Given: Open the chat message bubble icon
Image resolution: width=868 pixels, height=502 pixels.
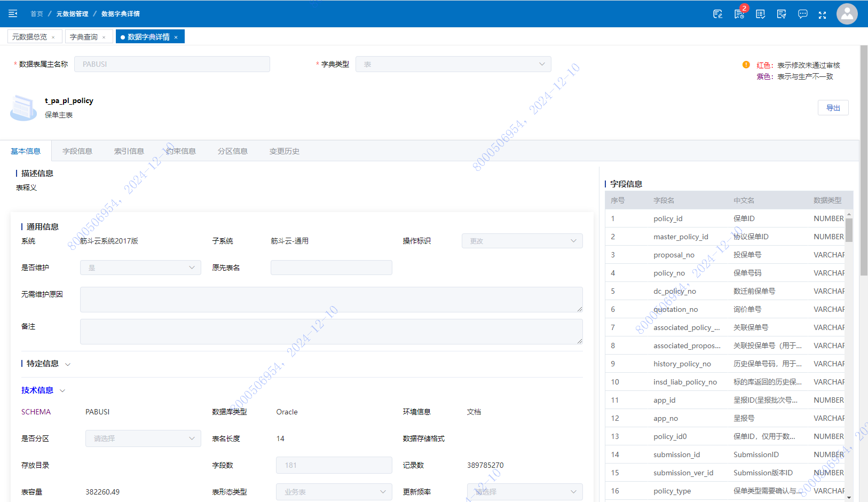Looking at the screenshot, I should click(802, 14).
